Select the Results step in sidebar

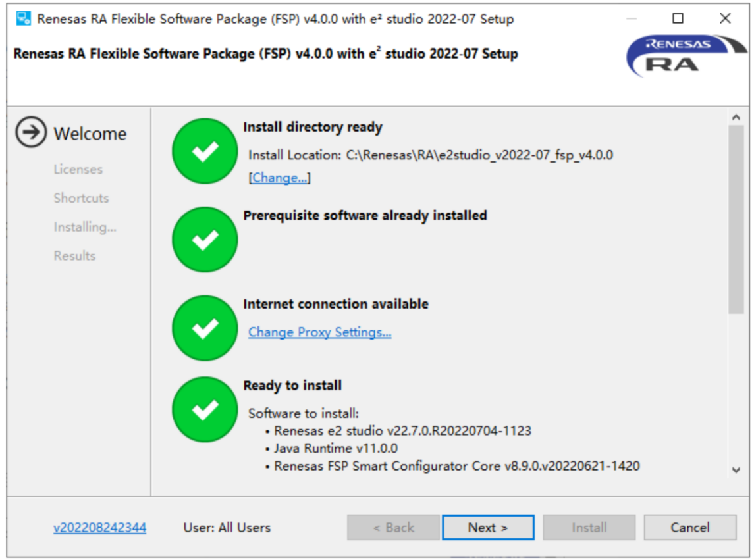point(74,256)
